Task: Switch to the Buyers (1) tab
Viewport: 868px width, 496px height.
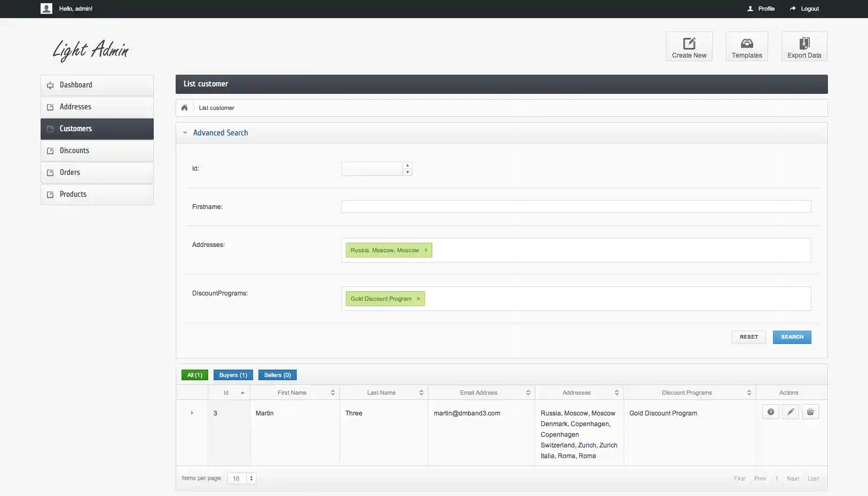Action: pos(233,375)
